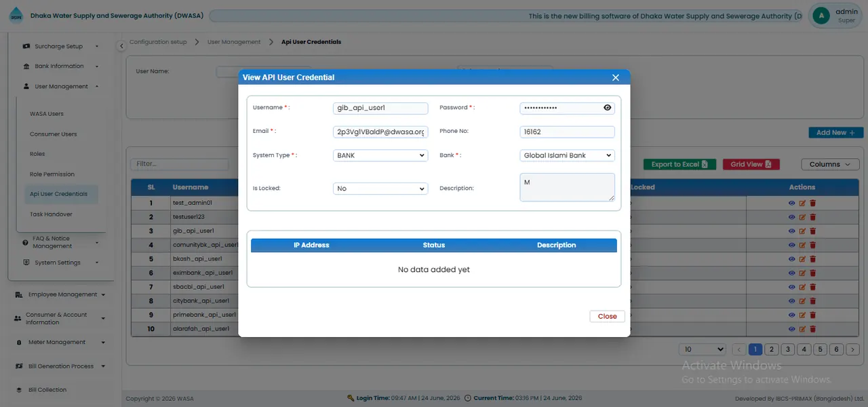
Task: Open Roles submenu item
Action: pos(37,154)
